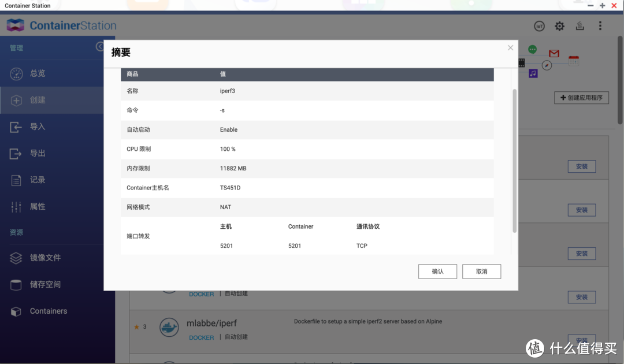This screenshot has width=624, height=364.
Task: Switch to the 资源 section header
Action: pos(16,232)
